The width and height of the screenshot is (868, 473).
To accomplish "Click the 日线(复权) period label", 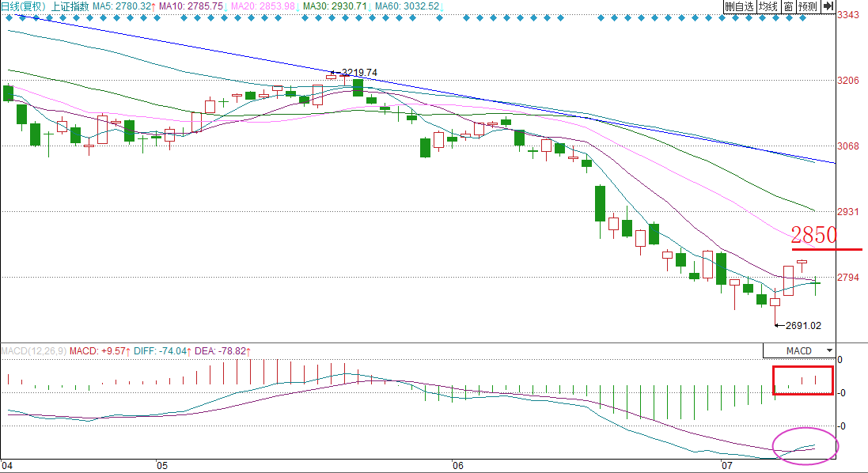I will 18,6.
